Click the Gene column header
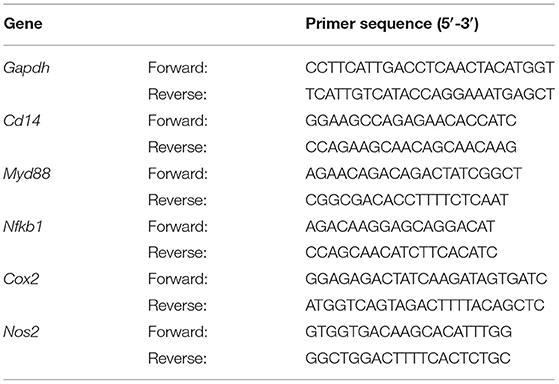 [x=23, y=24]
